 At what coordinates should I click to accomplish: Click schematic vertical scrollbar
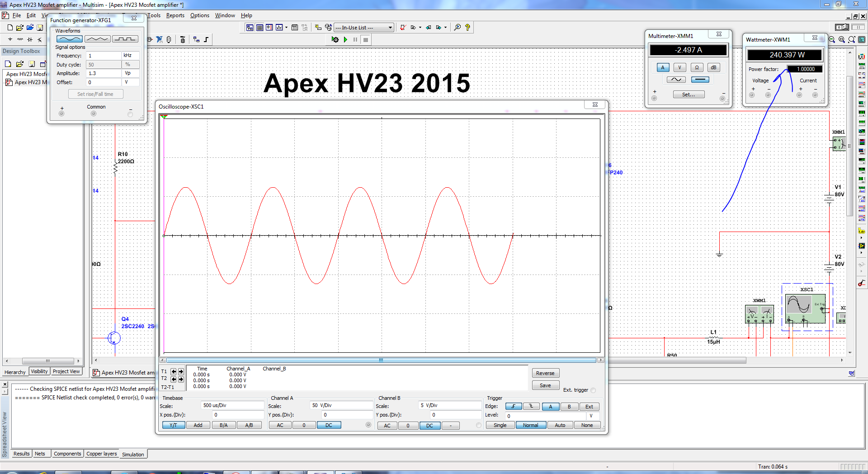(850, 145)
